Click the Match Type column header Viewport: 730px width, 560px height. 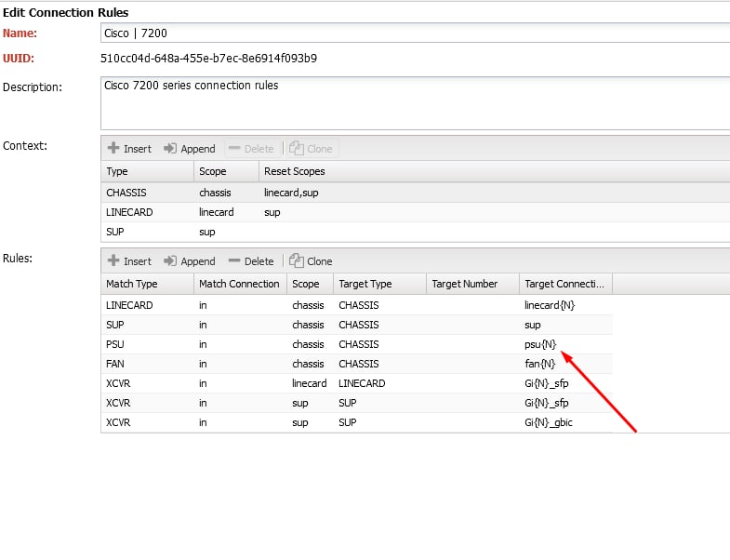click(147, 284)
